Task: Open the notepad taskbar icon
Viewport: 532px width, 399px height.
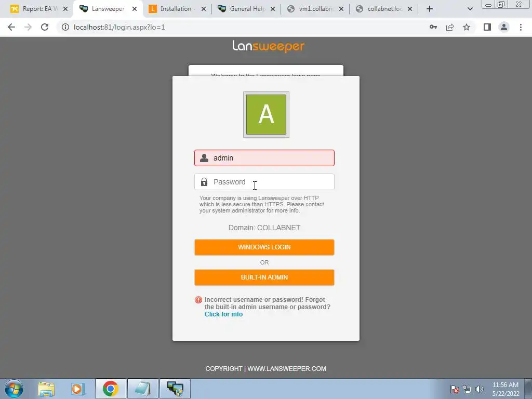Action: [142, 389]
